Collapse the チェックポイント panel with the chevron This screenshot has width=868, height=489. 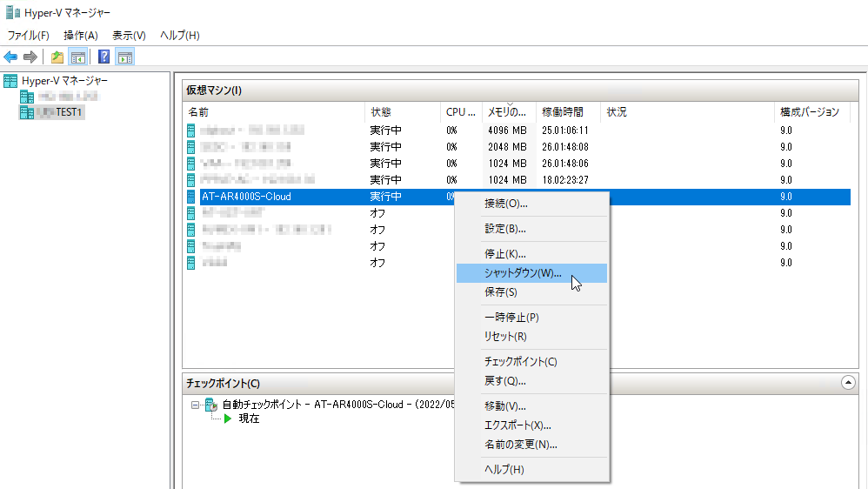click(x=848, y=382)
